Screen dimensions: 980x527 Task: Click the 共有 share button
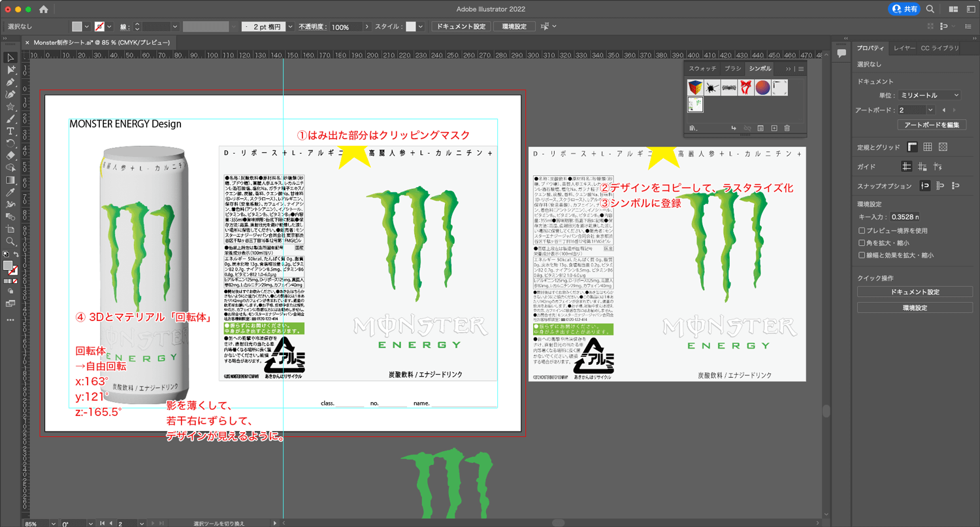click(905, 9)
